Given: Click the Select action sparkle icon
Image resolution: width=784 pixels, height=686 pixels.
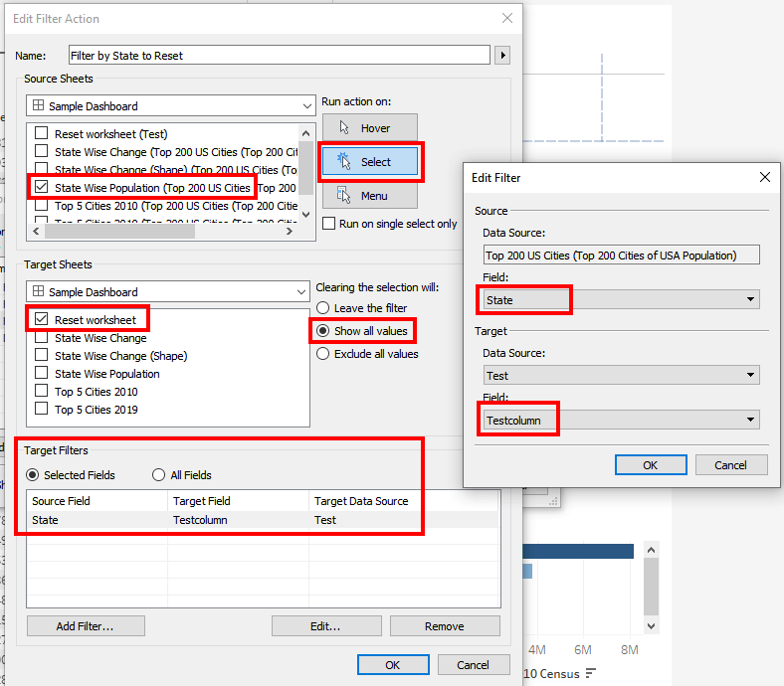Looking at the screenshot, I should tap(344, 161).
